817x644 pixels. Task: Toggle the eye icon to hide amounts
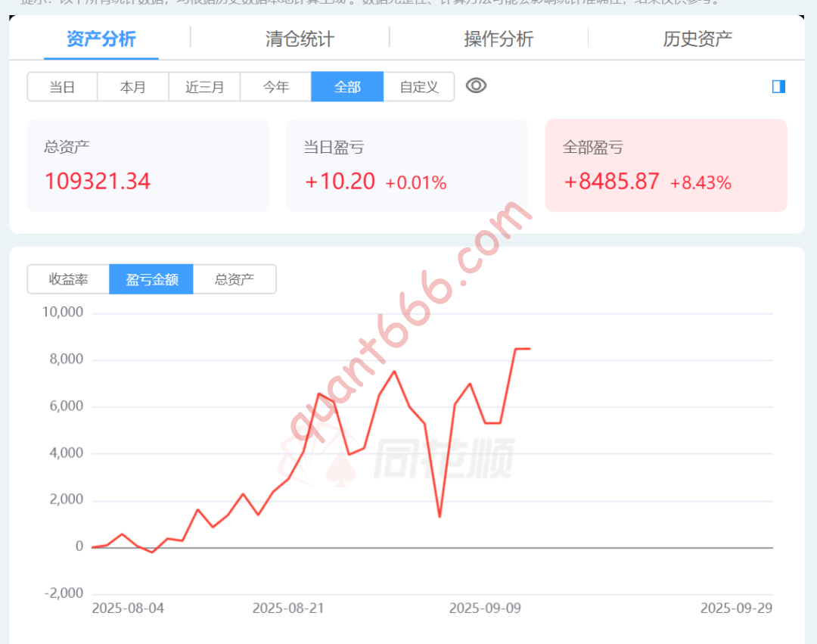[476, 86]
